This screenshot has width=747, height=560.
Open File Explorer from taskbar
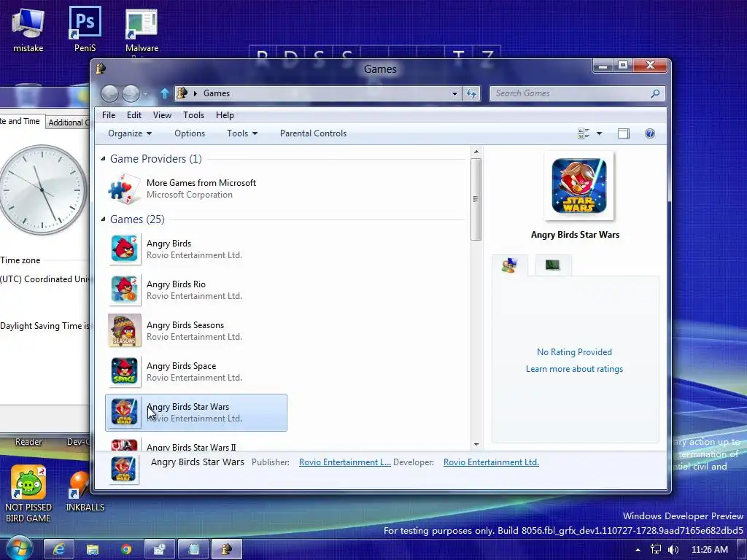pos(93,550)
